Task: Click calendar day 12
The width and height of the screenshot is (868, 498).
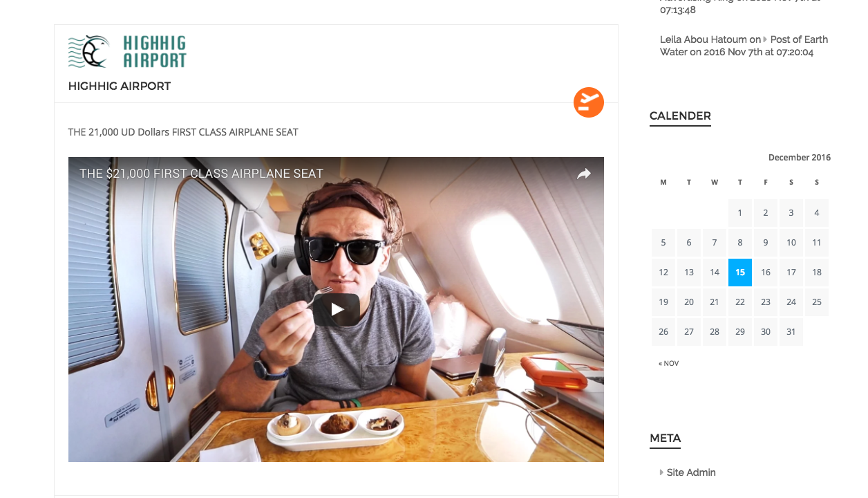Action: [x=663, y=273]
